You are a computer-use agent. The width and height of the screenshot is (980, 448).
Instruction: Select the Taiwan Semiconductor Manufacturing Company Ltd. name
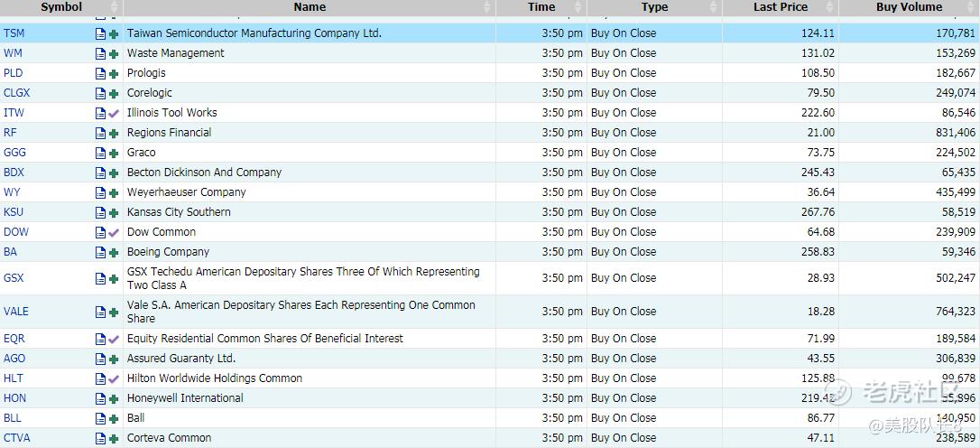(254, 33)
